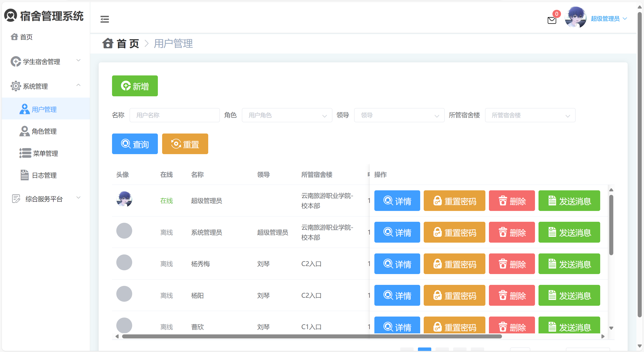Click the home icon in breadcrumb

(108, 43)
